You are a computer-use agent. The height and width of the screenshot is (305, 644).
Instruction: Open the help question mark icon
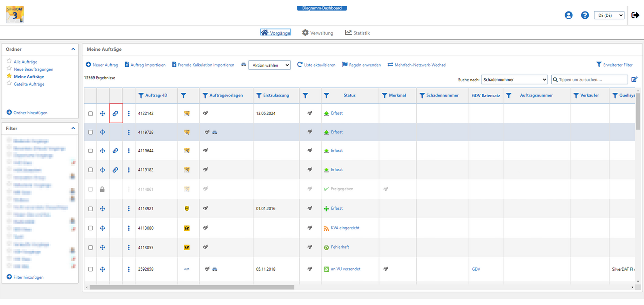coord(585,15)
